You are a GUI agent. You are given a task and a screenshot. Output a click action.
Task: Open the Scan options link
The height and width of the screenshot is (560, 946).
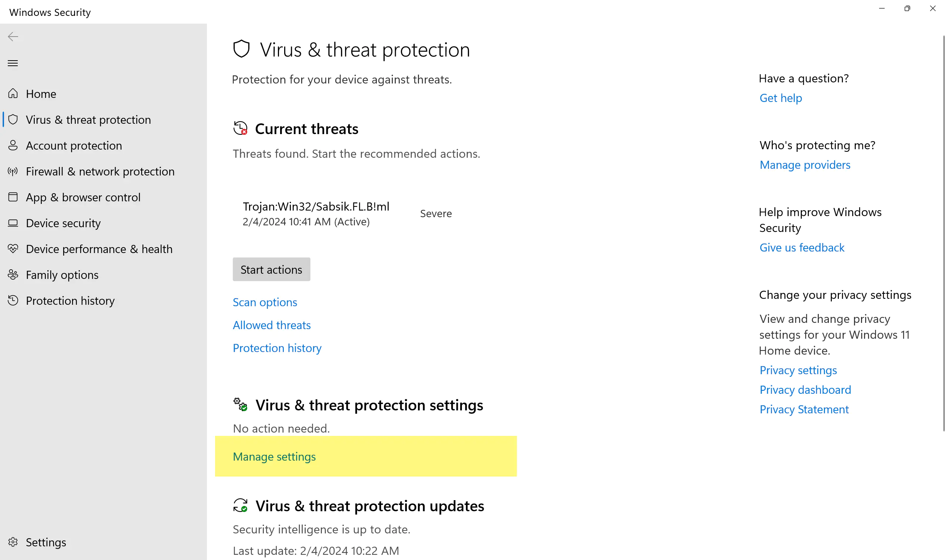coord(265,302)
